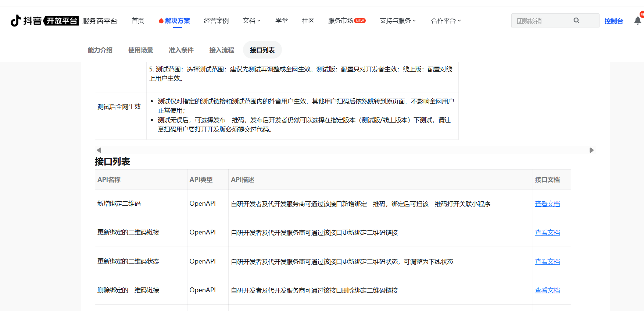The width and height of the screenshot is (644, 311).
Task: Open 经营案例 in the top navigation
Action: tap(216, 21)
